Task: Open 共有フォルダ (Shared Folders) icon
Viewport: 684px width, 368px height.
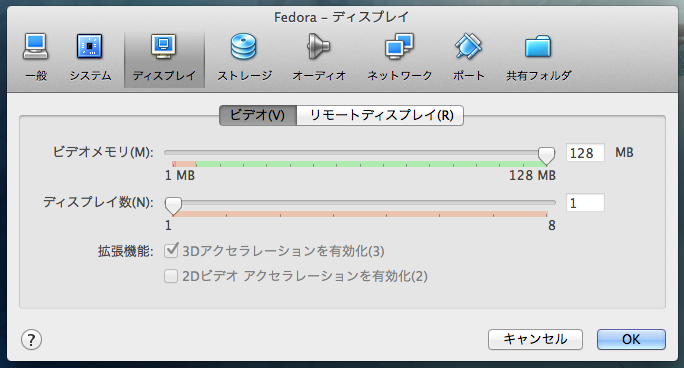Action: [x=538, y=47]
